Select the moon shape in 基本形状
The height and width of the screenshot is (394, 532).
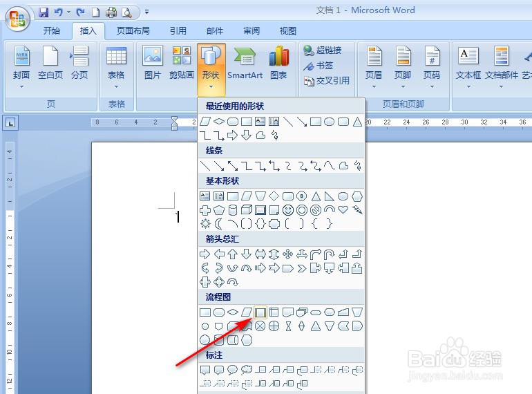[219, 224]
